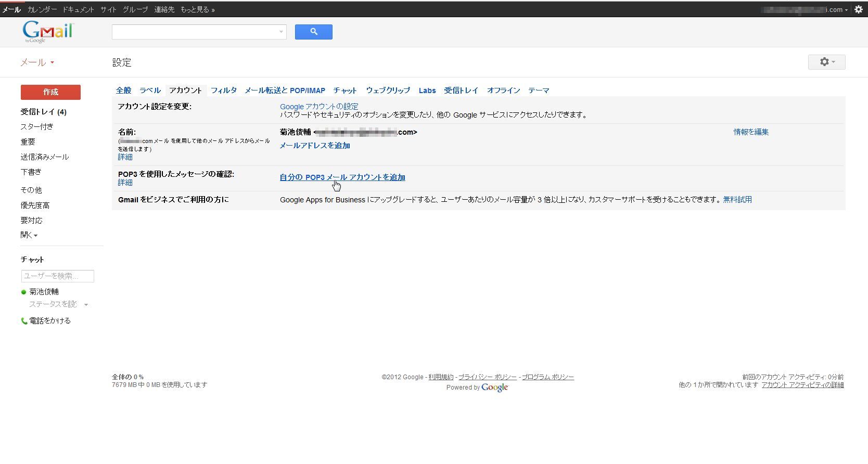Expand the 開く menu in the sidebar

coord(29,235)
